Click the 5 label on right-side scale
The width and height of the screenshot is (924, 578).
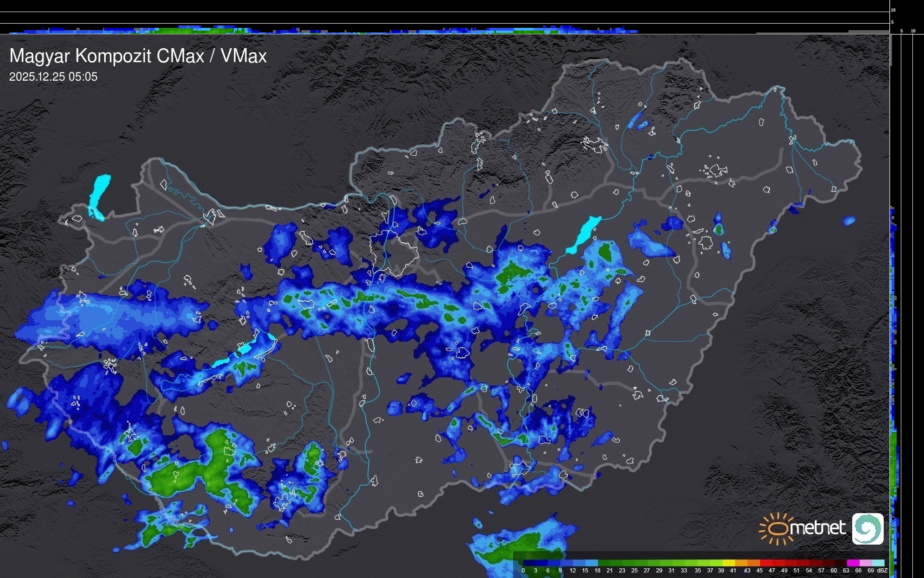(x=901, y=31)
